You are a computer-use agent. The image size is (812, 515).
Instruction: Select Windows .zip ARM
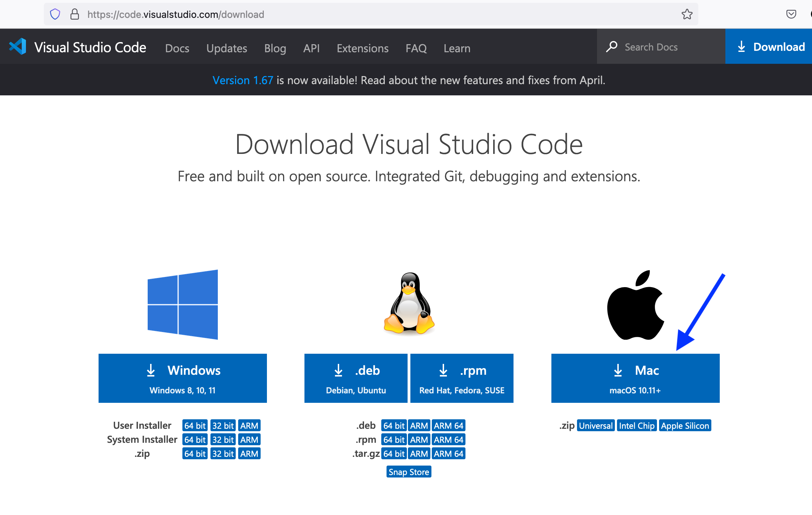point(249,454)
